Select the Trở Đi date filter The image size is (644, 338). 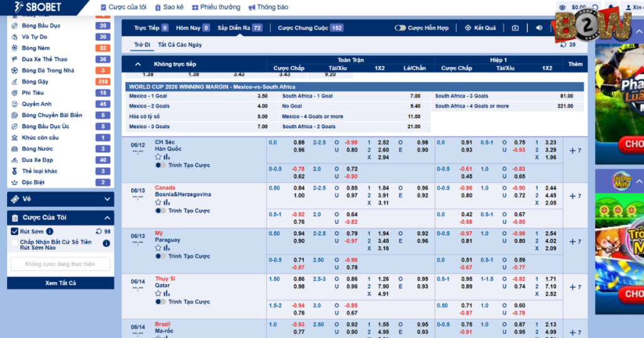coord(142,45)
